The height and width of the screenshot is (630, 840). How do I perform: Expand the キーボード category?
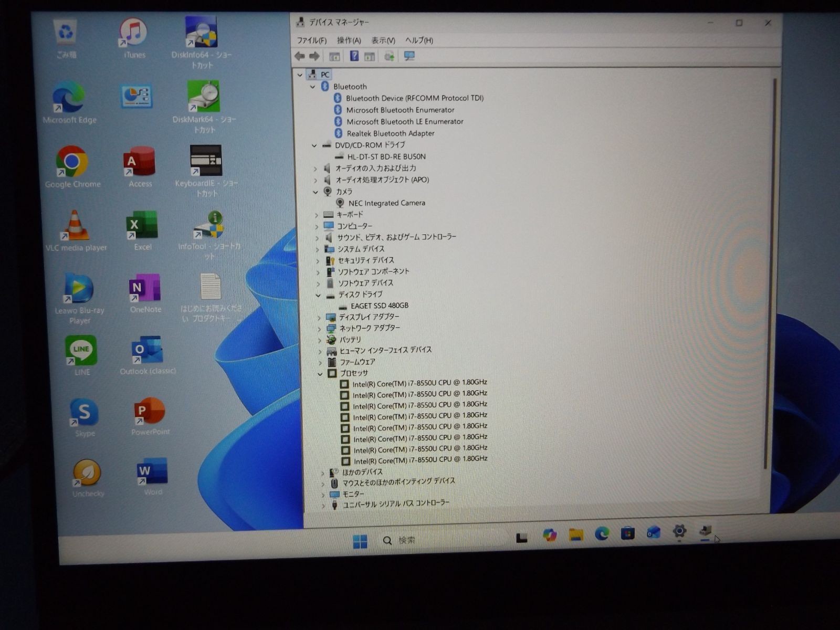317,215
